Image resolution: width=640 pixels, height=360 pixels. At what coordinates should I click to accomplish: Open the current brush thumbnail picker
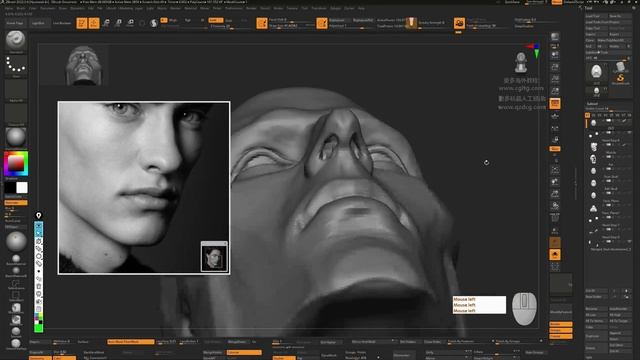(16, 40)
